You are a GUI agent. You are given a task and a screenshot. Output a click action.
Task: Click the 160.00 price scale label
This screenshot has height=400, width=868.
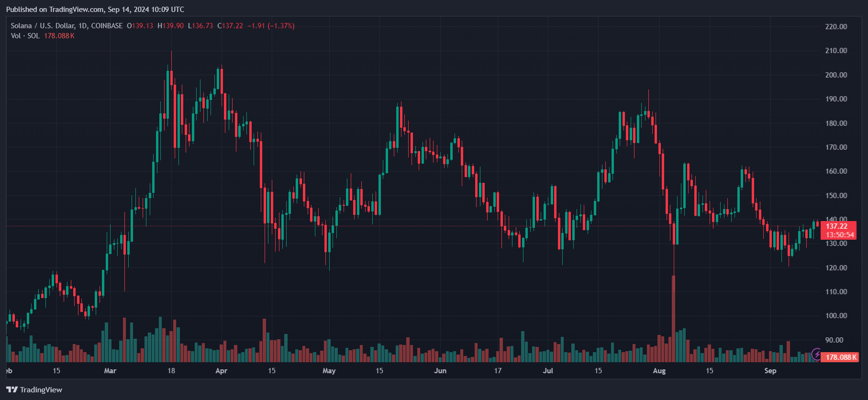836,171
